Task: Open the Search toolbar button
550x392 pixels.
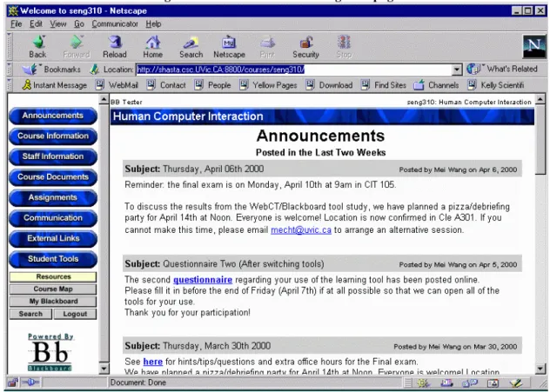Action: (x=191, y=47)
